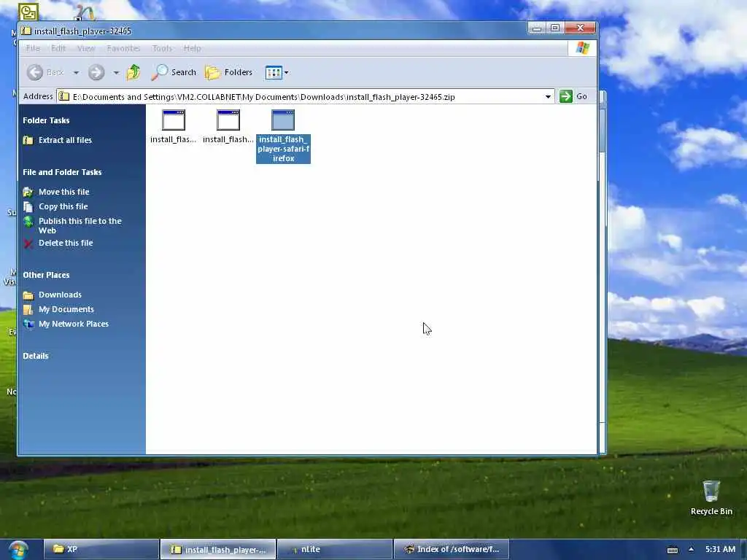Expand the Details section
This screenshot has height=560, width=747.
coord(36,356)
